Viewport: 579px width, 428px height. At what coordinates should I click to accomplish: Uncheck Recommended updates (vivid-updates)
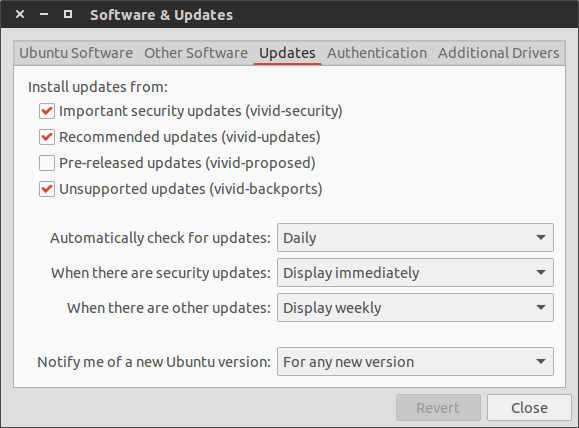[47, 137]
